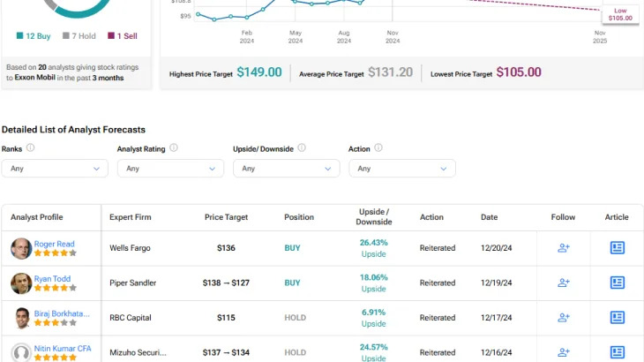The image size is (644, 362).
Task: Click the HOLD position in RBC Capital row
Action: [295, 318]
